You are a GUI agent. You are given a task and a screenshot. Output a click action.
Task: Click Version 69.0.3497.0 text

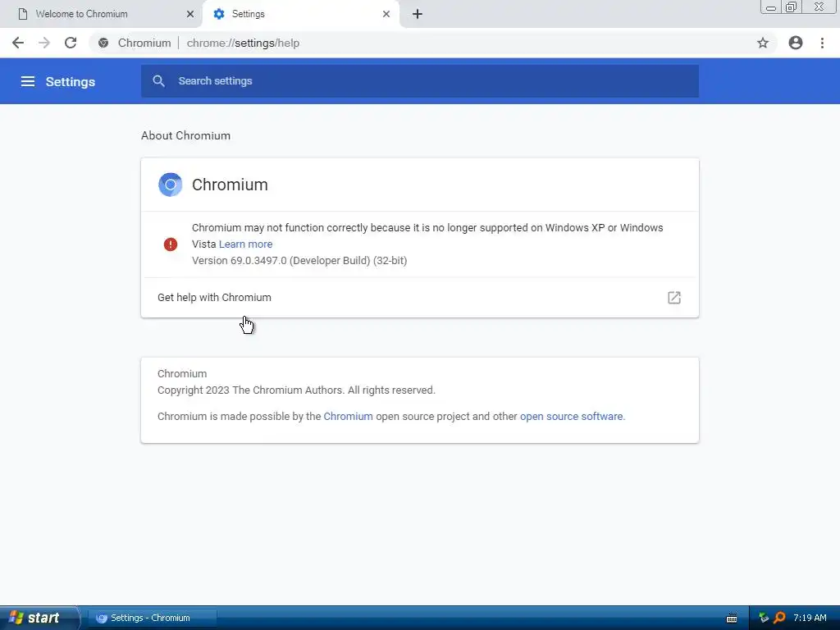[299, 261]
